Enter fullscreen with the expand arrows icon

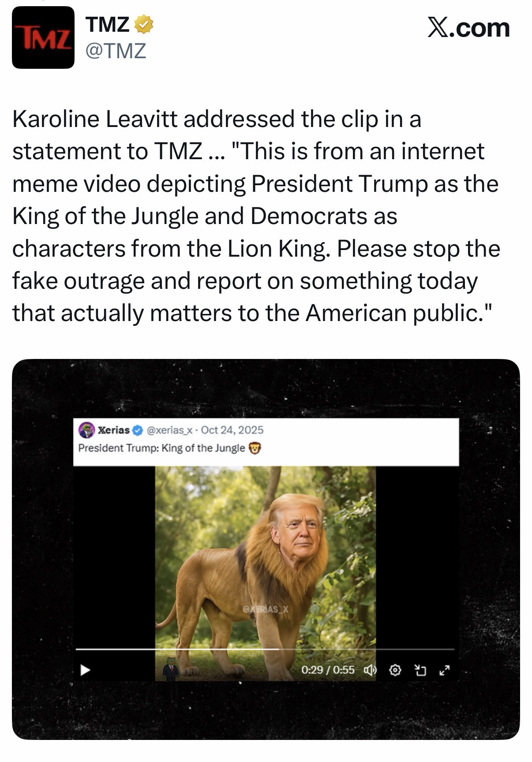(445, 670)
